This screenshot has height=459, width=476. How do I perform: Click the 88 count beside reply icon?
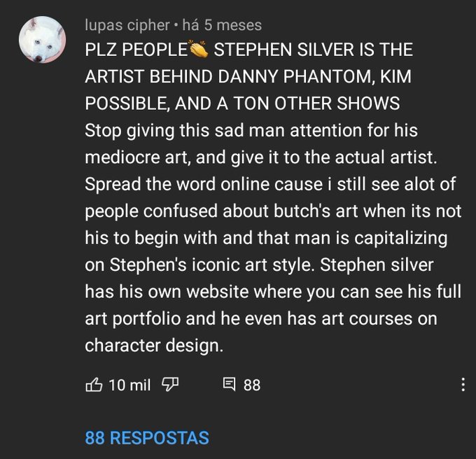tap(252, 385)
